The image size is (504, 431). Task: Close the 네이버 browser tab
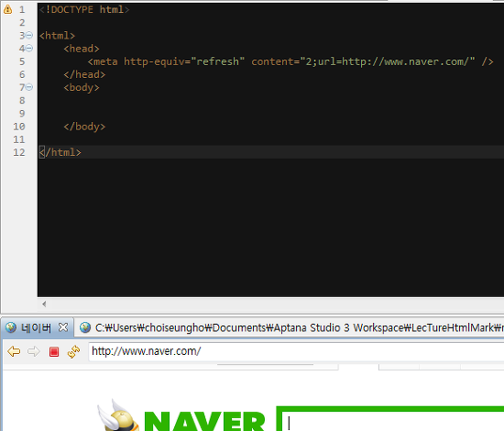[x=63, y=327]
